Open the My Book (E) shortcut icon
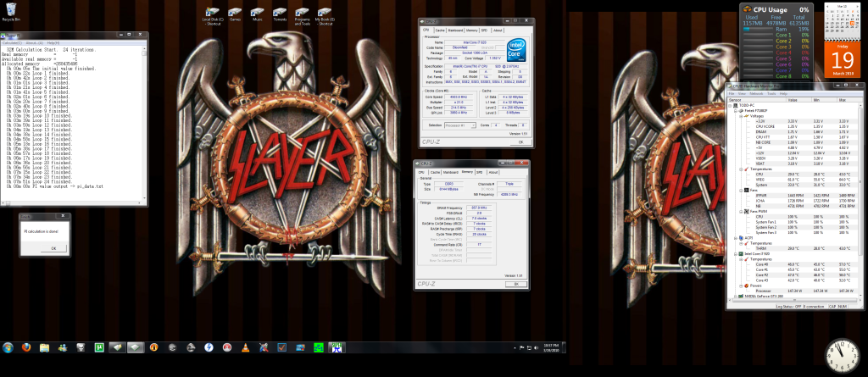The image size is (868, 377). [325, 16]
